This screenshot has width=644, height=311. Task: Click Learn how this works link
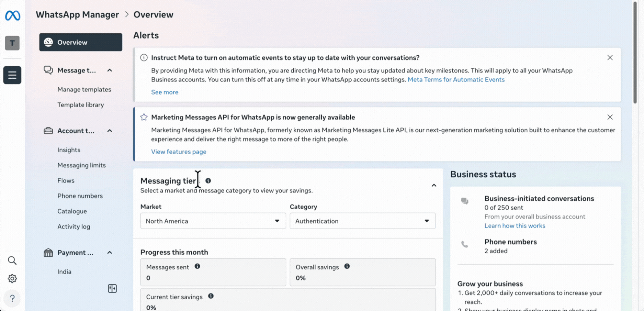[515, 226]
